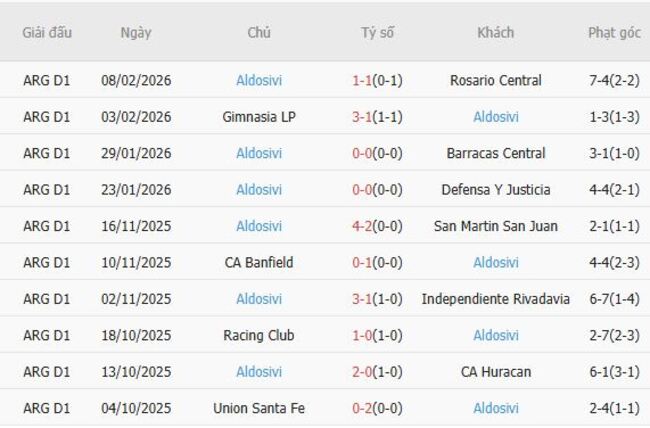Click the CA Huracan away team
Image resolution: width=650 pixels, height=428 pixels.
click(x=495, y=372)
